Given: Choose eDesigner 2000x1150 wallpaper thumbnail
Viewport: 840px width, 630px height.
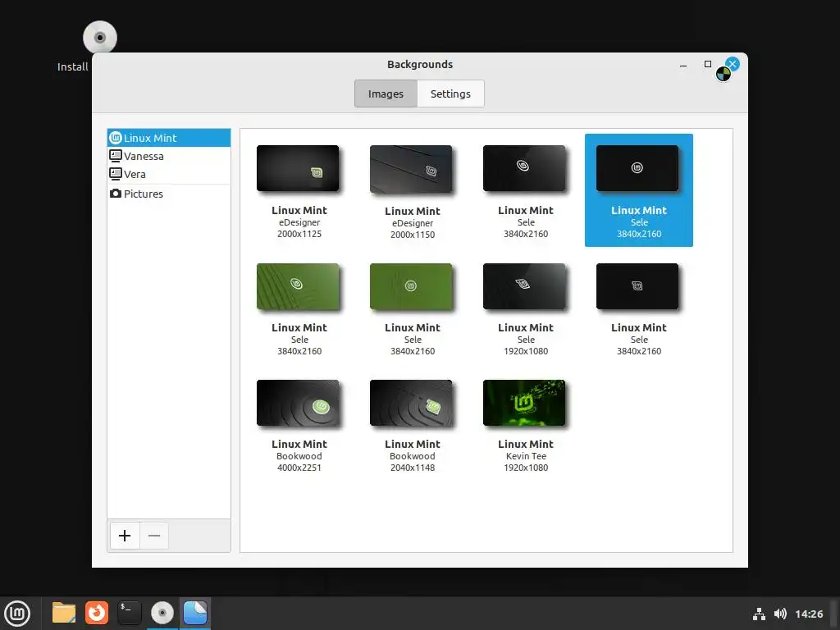Looking at the screenshot, I should [411, 169].
